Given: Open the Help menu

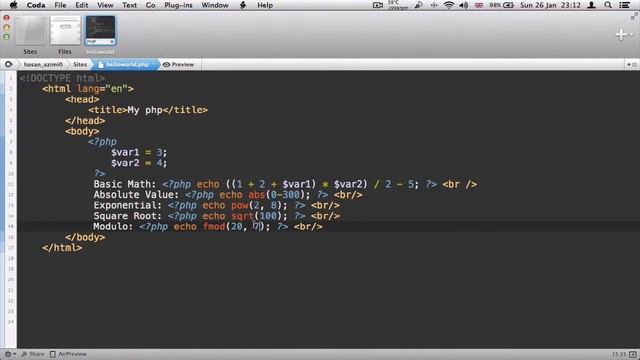Looking at the screenshot, I should (265, 5).
